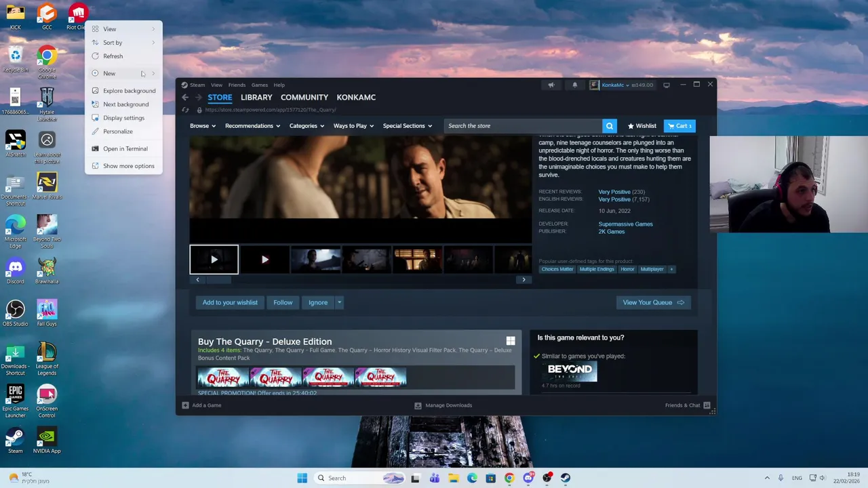This screenshot has height=488, width=868.
Task: Play the second trailer thumbnail
Action: coord(264,260)
